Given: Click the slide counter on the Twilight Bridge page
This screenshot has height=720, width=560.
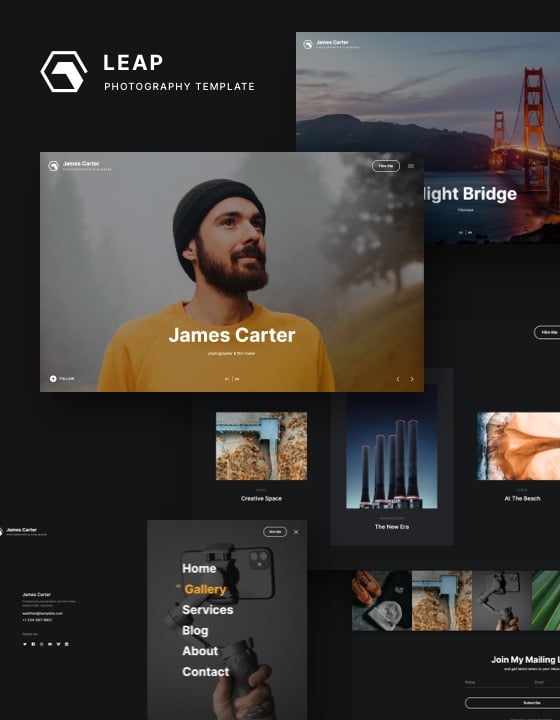Looking at the screenshot, I should [465, 232].
